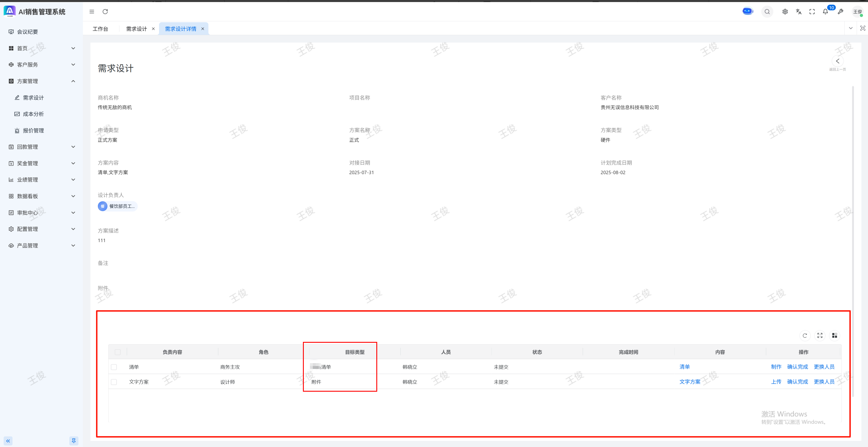Switch to the 工作台 tab
868x447 pixels.
(100, 29)
